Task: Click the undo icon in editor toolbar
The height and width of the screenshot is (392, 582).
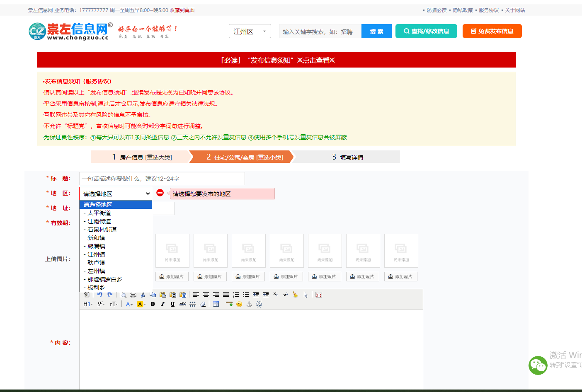Action: click(x=100, y=295)
